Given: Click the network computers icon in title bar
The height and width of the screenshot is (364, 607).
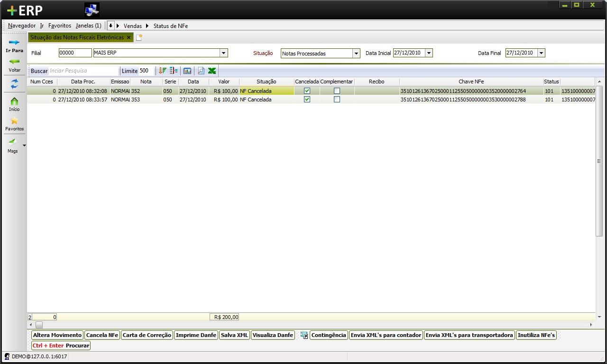Looking at the screenshot, I should [x=92, y=9].
